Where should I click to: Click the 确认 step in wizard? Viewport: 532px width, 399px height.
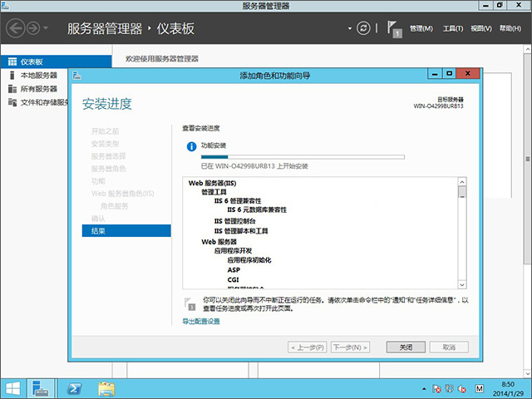point(98,219)
